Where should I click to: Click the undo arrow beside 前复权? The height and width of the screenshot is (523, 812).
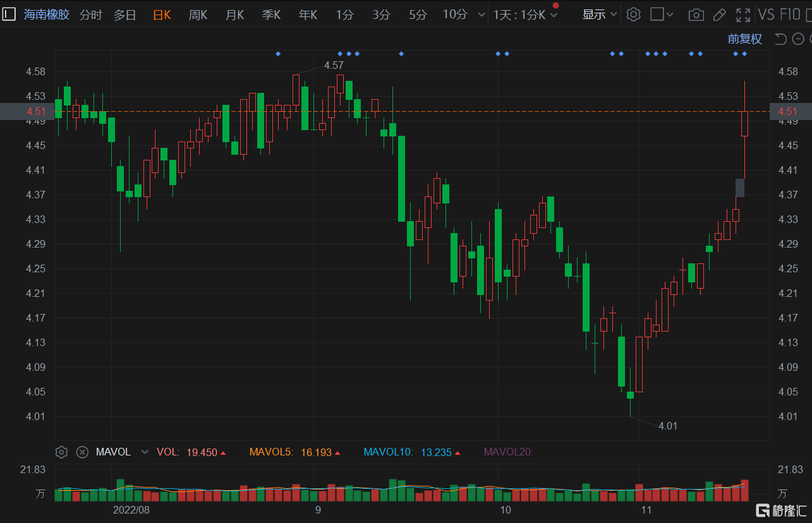(780, 39)
